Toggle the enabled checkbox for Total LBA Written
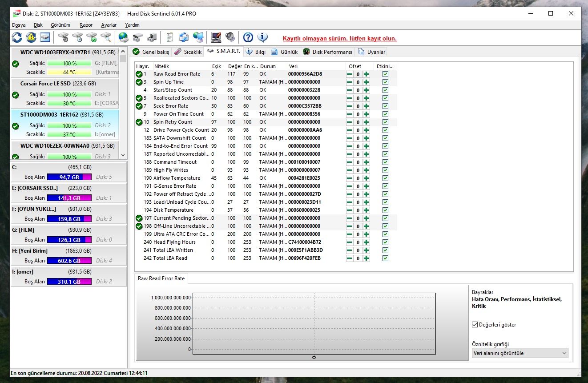The image size is (588, 383). [385, 250]
